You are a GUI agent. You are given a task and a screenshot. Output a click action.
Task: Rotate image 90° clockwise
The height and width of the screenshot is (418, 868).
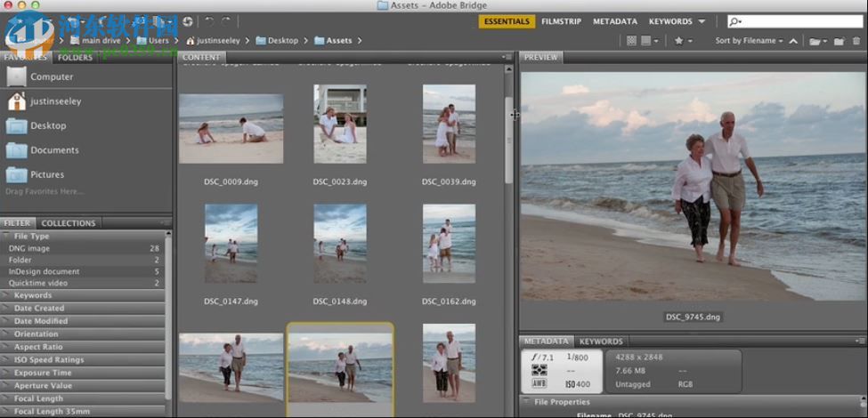[226, 21]
